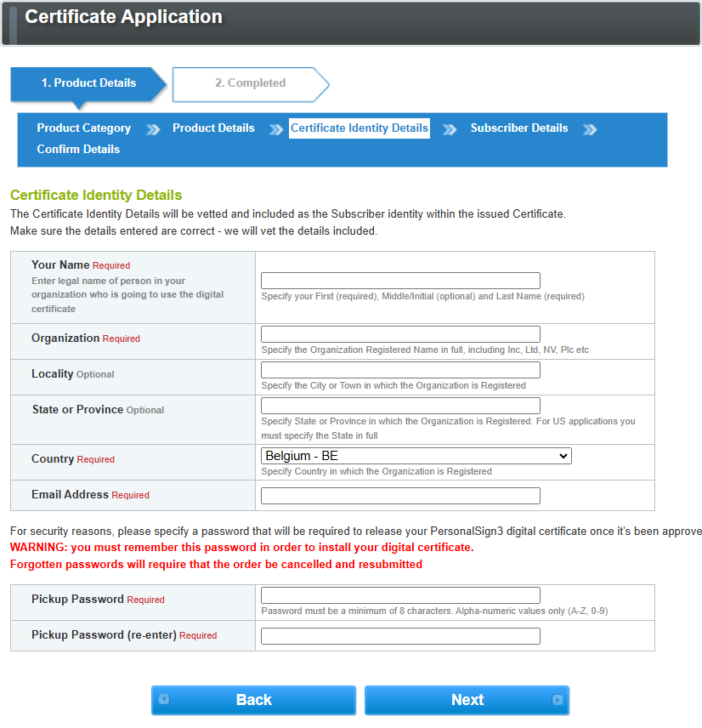Click double chevron after Product Category
This screenshot has height=728, width=702.
153,129
